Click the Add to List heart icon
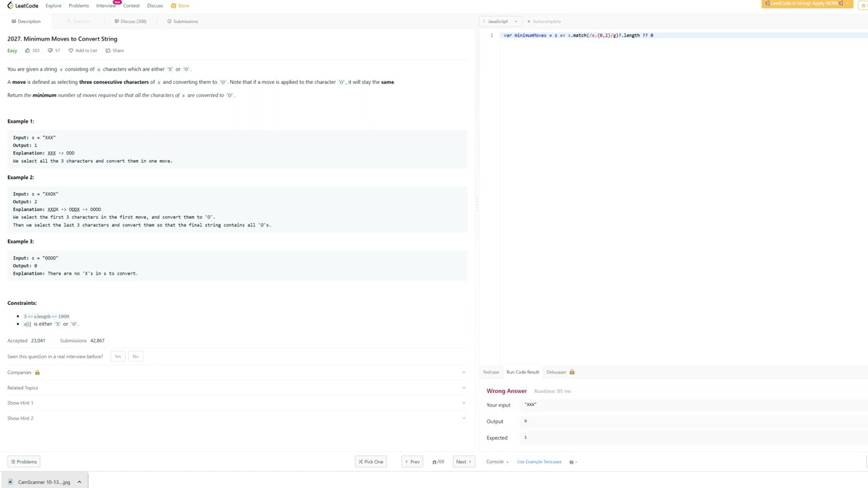The image size is (868, 488). point(71,50)
